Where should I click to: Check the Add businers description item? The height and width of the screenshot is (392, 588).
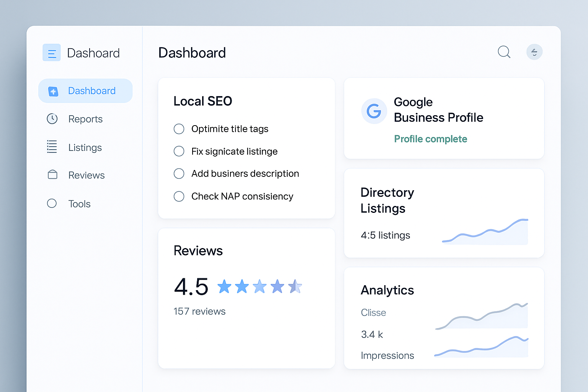[x=179, y=173]
